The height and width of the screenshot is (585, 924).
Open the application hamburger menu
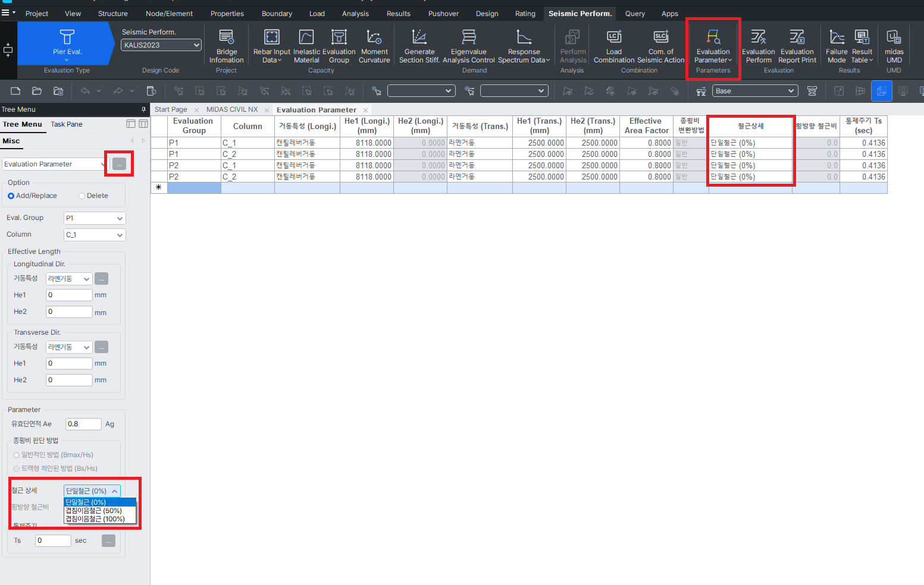coord(5,13)
